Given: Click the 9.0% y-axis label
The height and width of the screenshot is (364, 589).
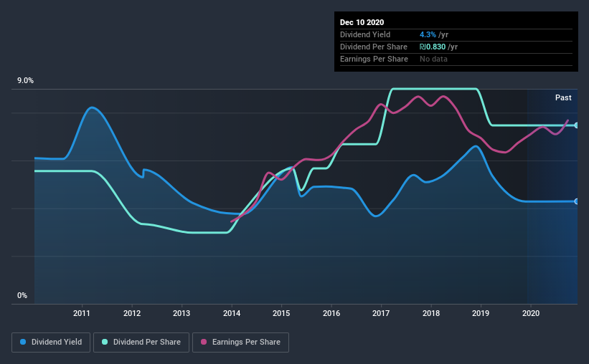Looking at the screenshot, I should tap(25, 81).
